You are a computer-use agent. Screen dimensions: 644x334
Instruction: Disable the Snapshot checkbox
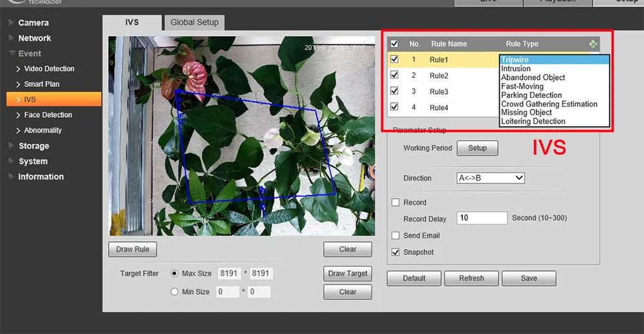click(x=395, y=252)
